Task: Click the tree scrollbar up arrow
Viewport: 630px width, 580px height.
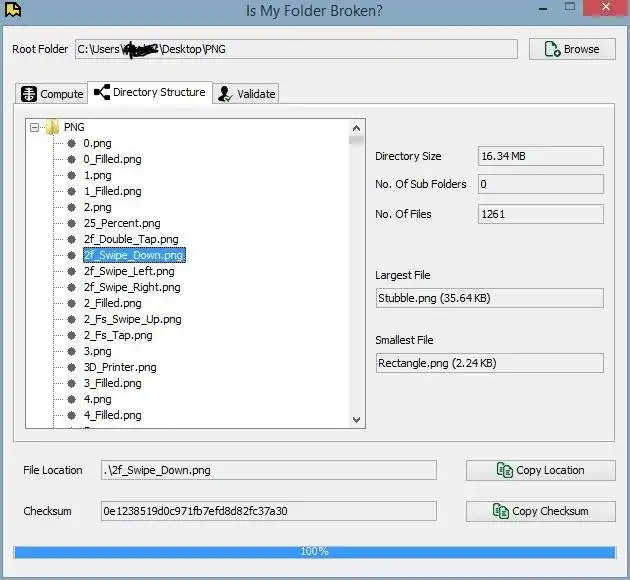Action: click(x=356, y=129)
